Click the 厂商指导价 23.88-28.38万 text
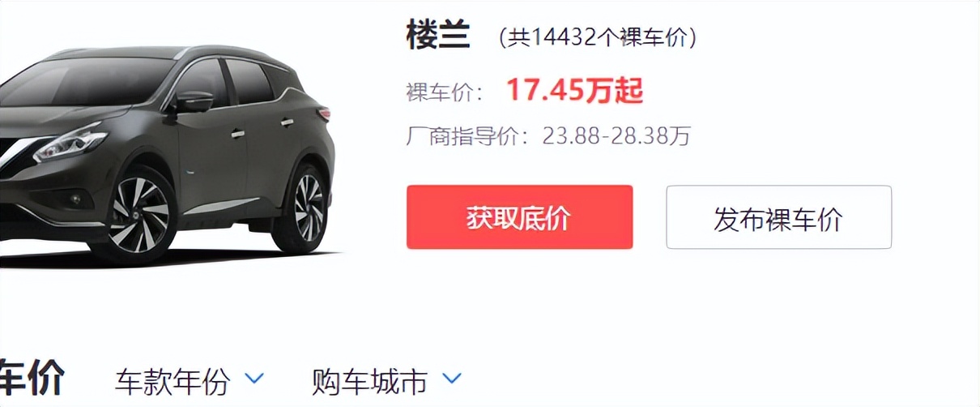Viewport: 980px width, 407px height. (x=548, y=135)
